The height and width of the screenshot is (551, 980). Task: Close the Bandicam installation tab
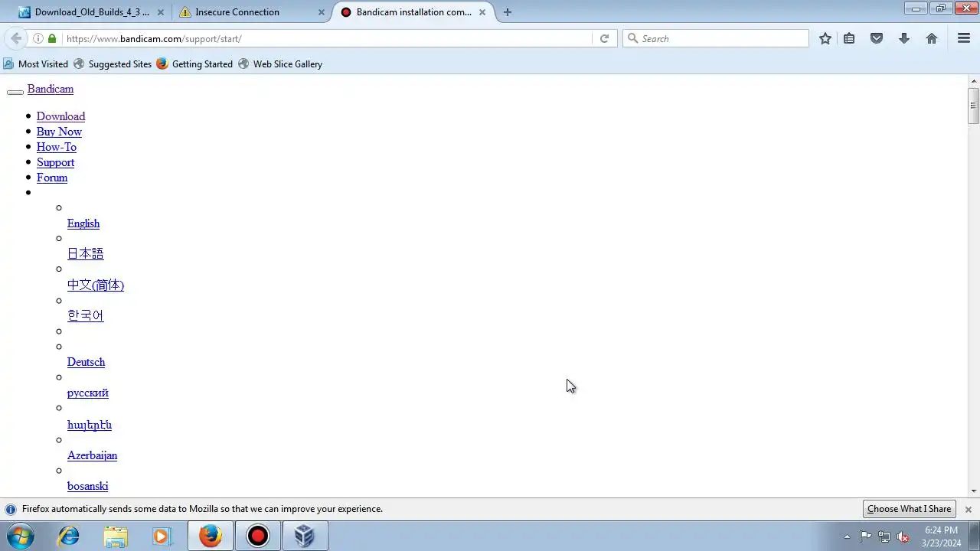pyautogui.click(x=482, y=12)
